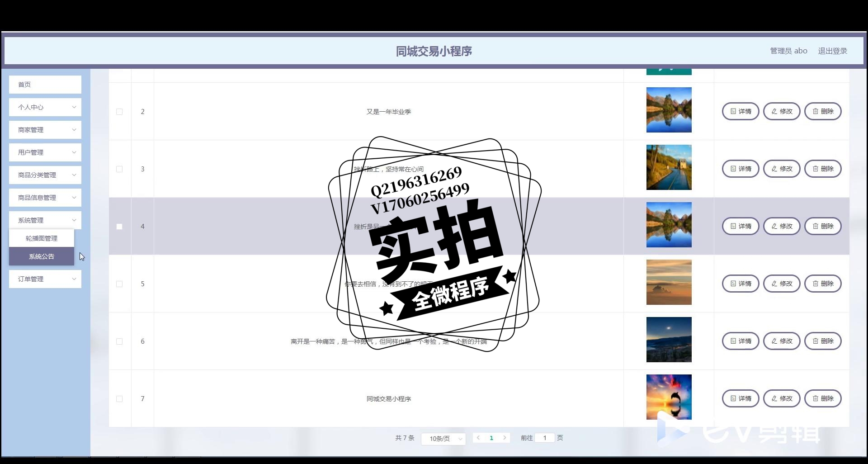This screenshot has height=464, width=868.
Task: Tick the checkbox for row 3
Action: (x=119, y=169)
